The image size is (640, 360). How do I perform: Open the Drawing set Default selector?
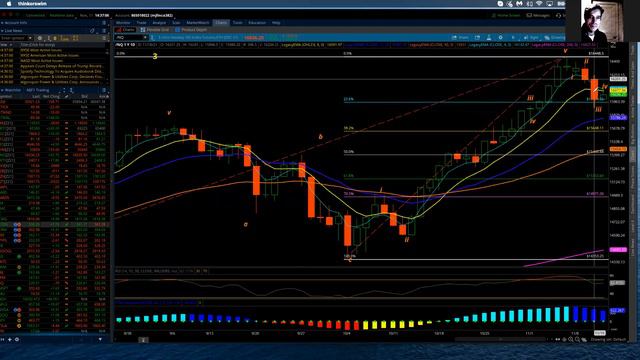pos(608,339)
